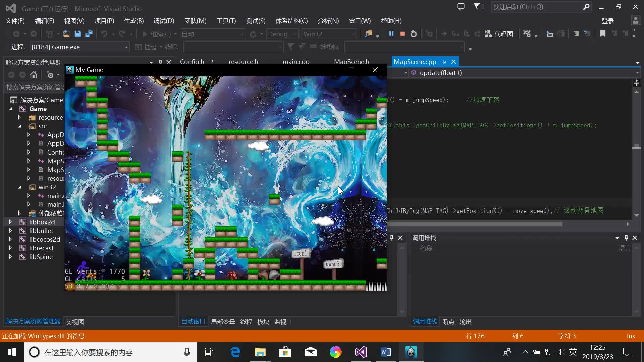The image size is (644, 362).
Task: Click the code editor horizontal scrollbar
Action: coord(475,224)
